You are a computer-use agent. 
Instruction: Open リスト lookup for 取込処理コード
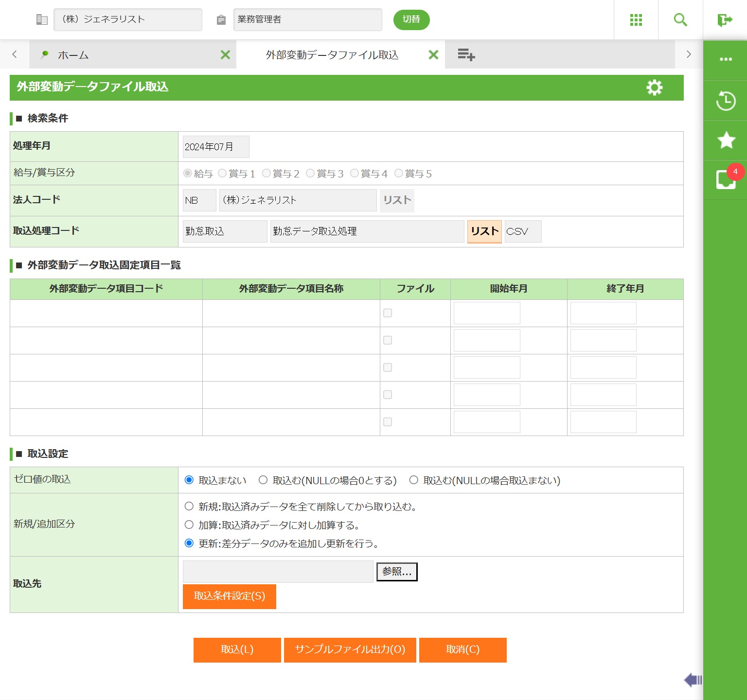pos(484,231)
